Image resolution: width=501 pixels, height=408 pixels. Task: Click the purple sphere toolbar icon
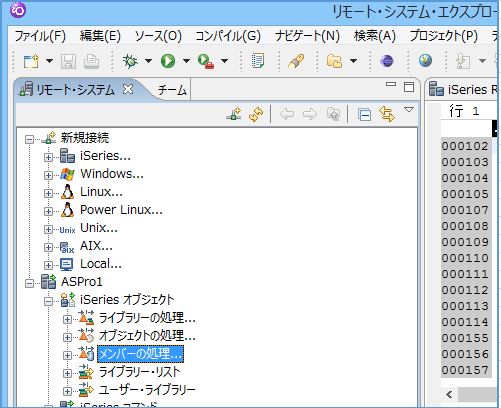tap(387, 61)
